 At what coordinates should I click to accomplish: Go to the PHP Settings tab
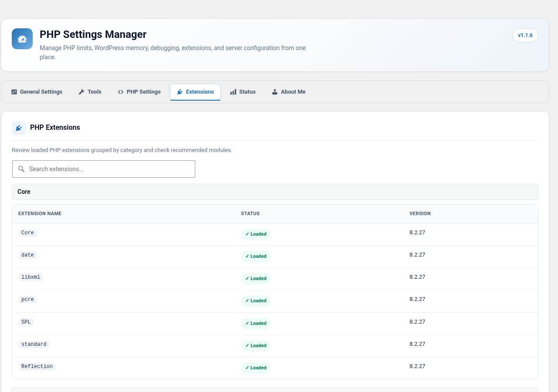[139, 92]
